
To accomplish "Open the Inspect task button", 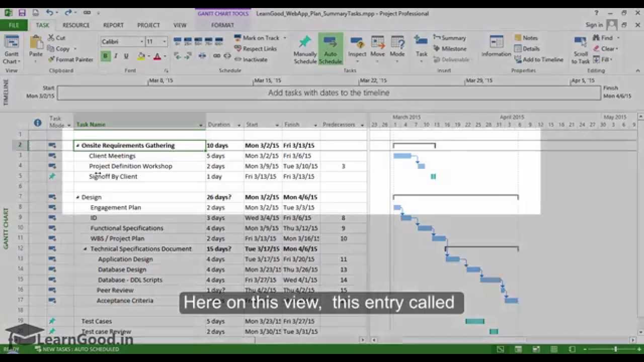I will pos(357,49).
